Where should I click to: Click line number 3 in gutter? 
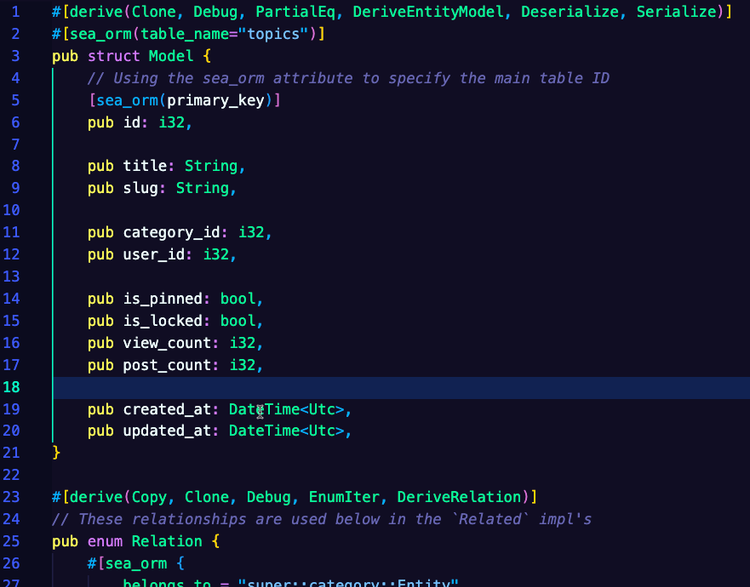[15, 56]
